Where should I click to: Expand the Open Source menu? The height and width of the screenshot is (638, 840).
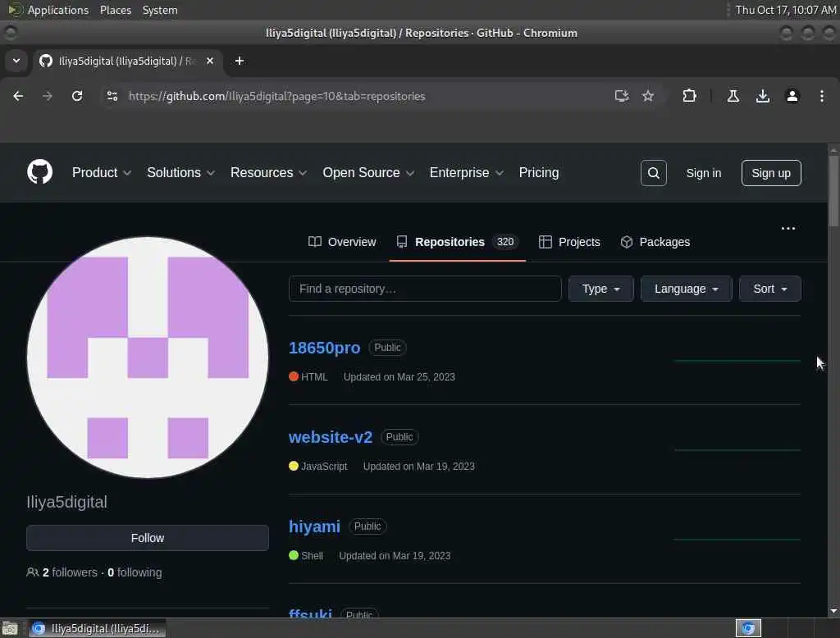[368, 172]
